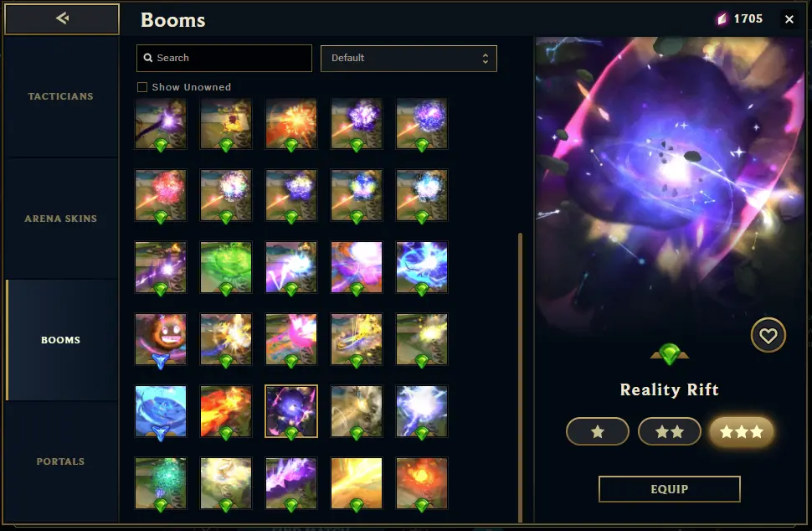This screenshot has width=812, height=531.
Task: Favorite Reality Rift with the heart icon
Action: (768, 335)
